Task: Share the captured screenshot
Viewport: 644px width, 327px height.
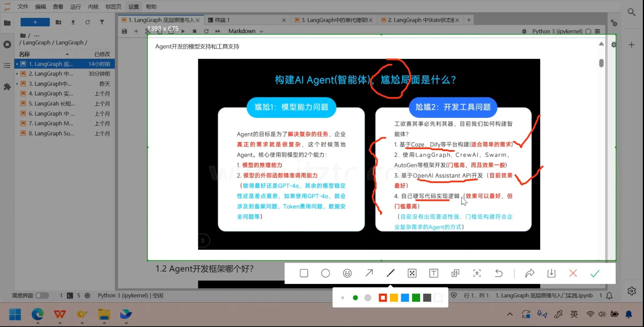Action: pos(530,273)
